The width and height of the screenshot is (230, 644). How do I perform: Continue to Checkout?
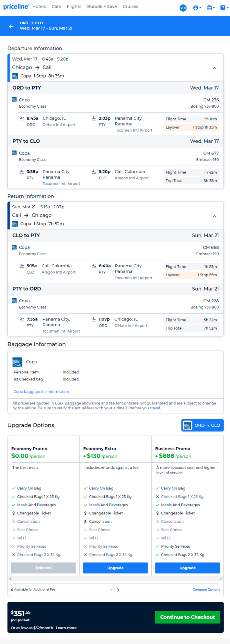(187, 617)
